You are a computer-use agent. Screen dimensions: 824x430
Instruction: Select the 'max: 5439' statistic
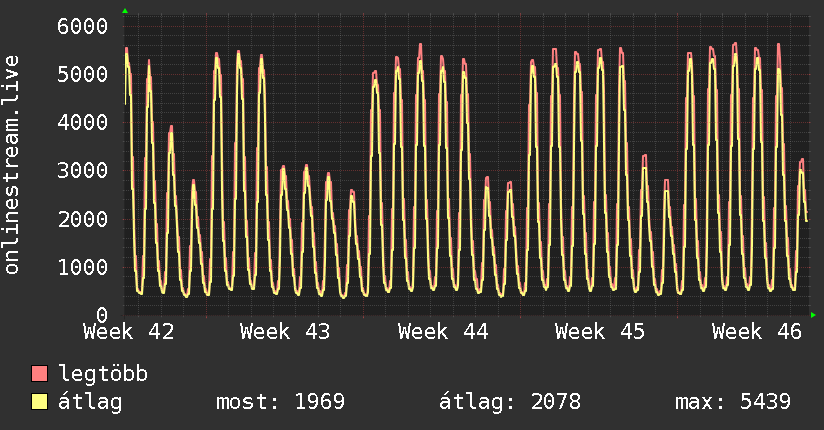click(x=733, y=402)
